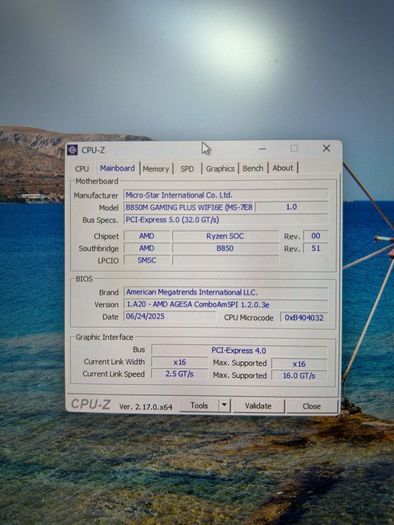394x525 pixels.
Task: Click Max. Supported speed 16.0 GT/s
Action: point(299,375)
